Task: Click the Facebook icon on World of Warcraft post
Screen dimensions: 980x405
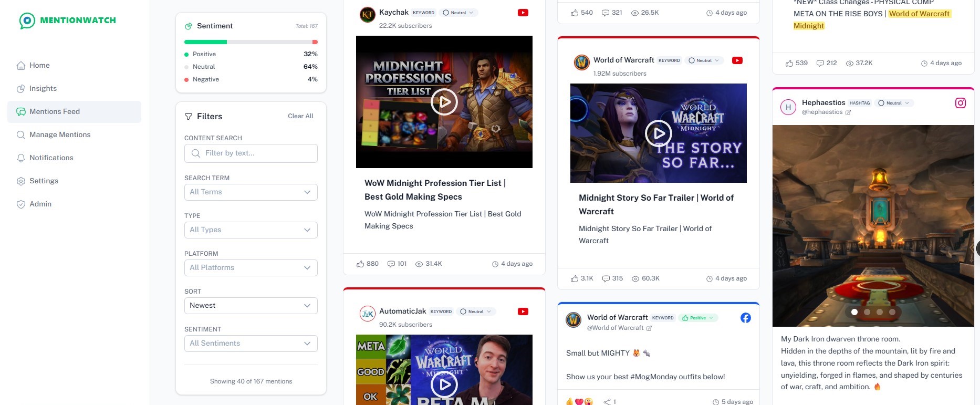Action: (x=745, y=318)
